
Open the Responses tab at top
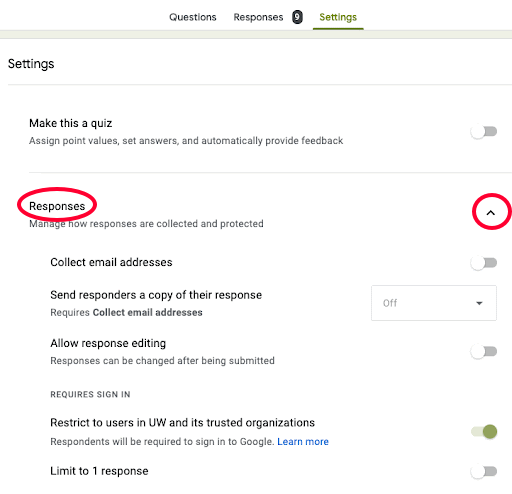(258, 17)
